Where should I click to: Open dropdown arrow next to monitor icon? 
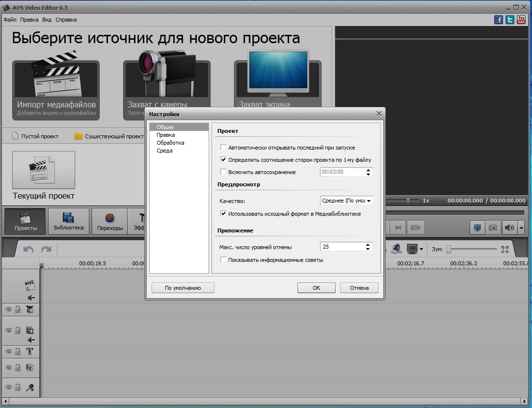pyautogui.click(x=422, y=249)
